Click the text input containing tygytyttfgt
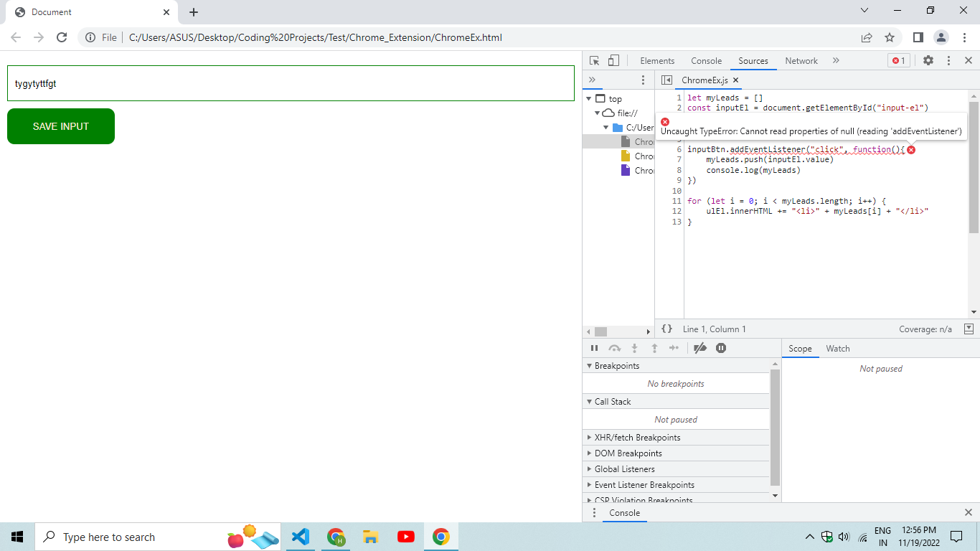This screenshot has height=551, width=980. pos(291,83)
